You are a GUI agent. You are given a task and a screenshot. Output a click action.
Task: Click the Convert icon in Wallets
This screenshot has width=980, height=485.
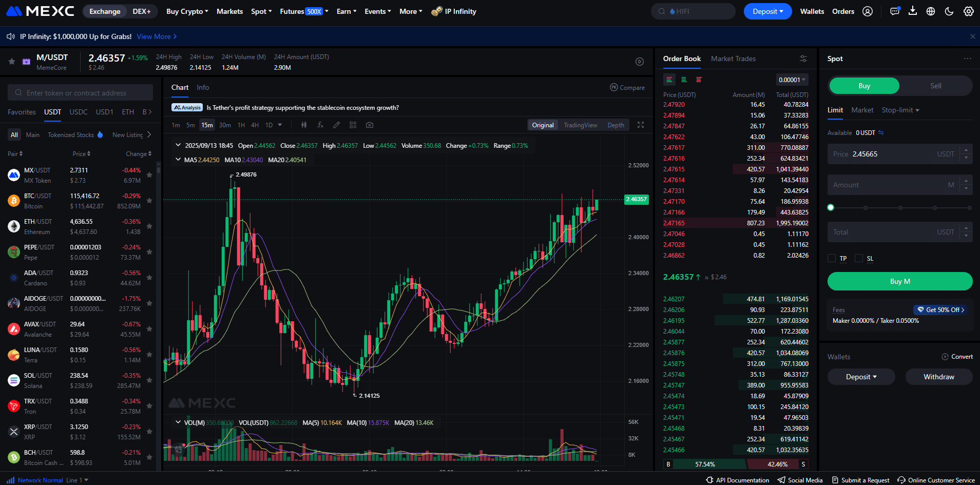[945, 357]
